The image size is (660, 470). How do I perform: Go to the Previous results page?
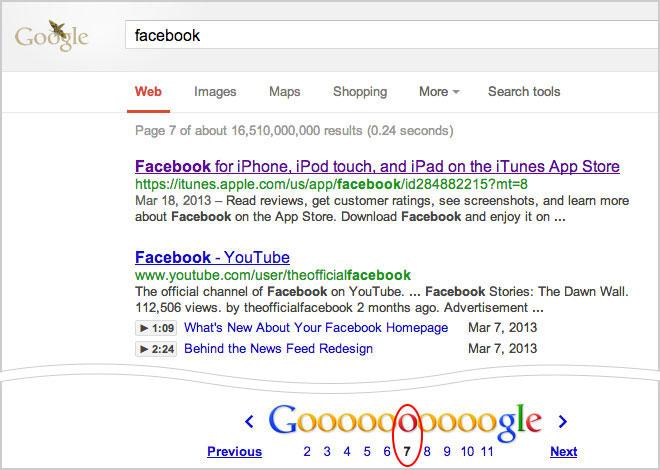234,451
